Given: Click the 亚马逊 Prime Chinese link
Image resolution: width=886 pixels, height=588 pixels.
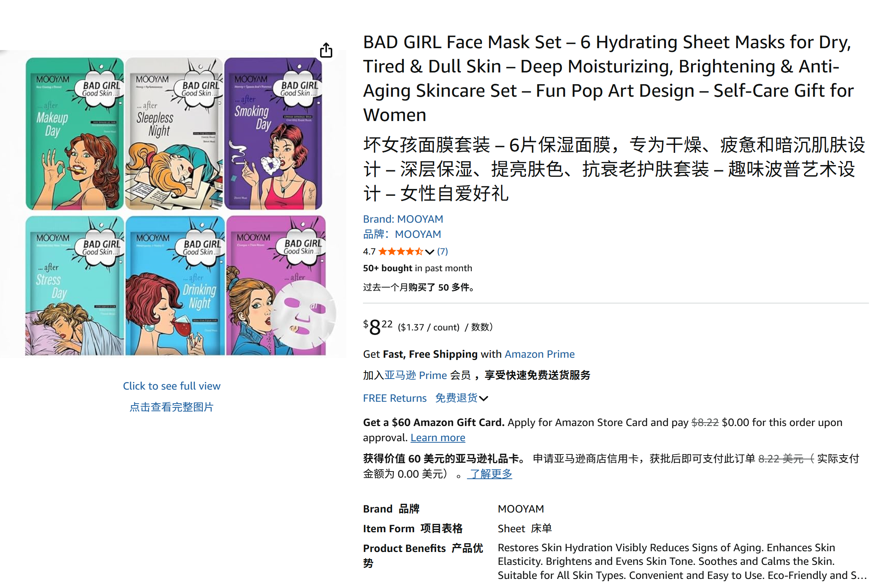Looking at the screenshot, I should click(x=416, y=375).
